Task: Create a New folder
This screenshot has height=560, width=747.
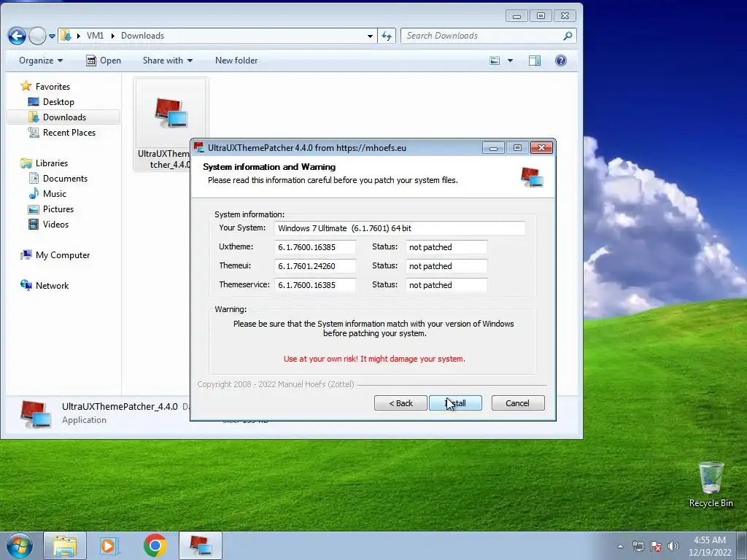Action: 236,61
